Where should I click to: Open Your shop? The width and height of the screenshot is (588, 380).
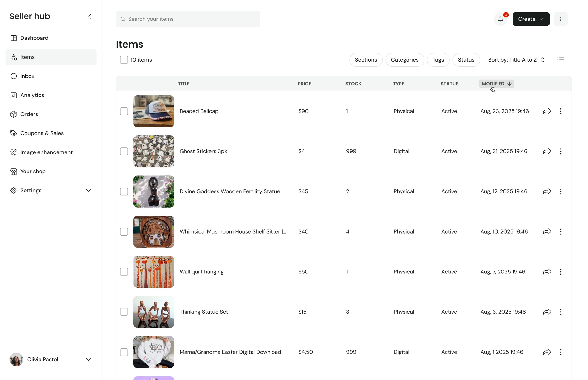51,172
